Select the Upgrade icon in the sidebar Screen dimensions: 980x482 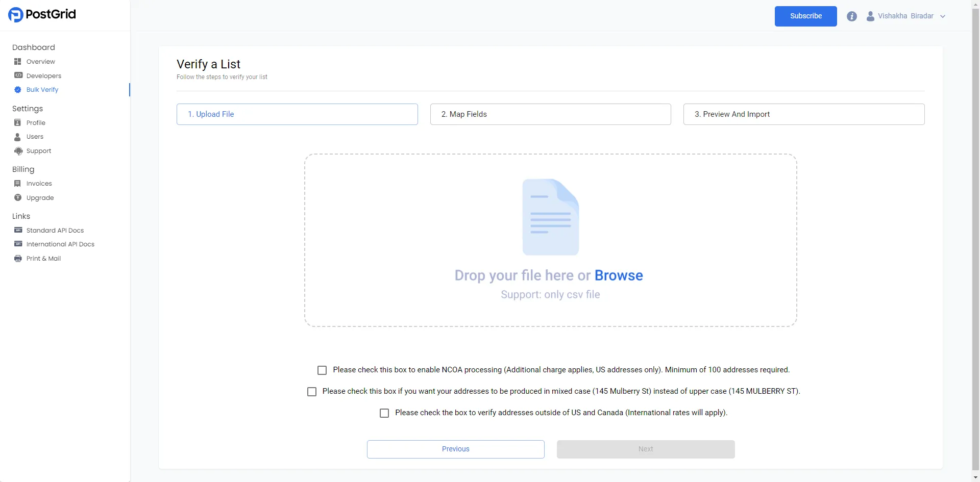coord(18,197)
